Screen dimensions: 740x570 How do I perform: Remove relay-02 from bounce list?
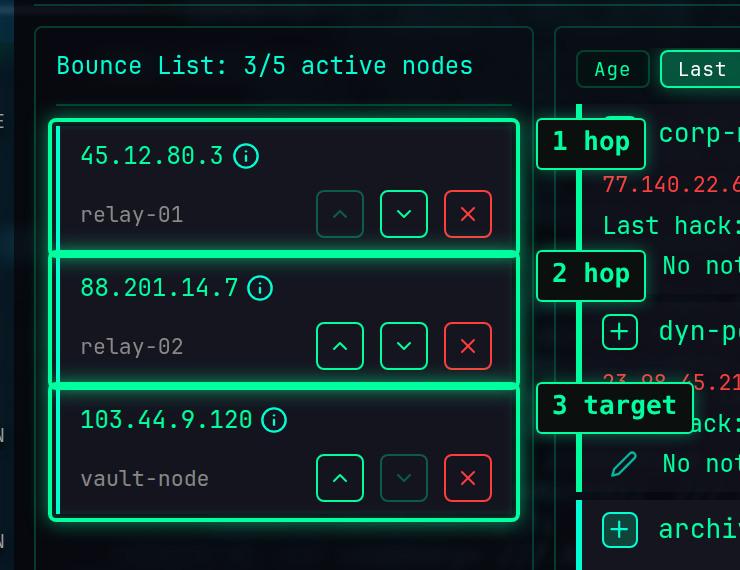click(x=468, y=346)
